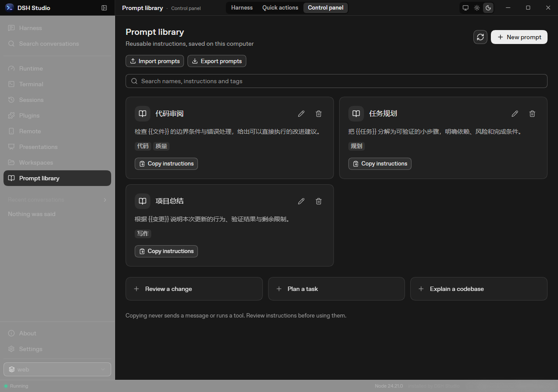The height and width of the screenshot is (392, 558).
Task: Select dark theme with the moon icon
Action: tap(488, 8)
